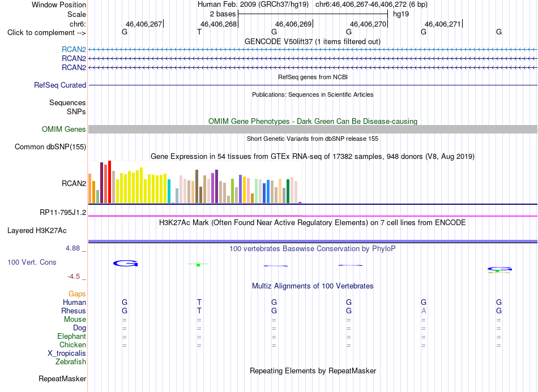Click the T base in Human row
538x392 pixels.
coord(199,302)
